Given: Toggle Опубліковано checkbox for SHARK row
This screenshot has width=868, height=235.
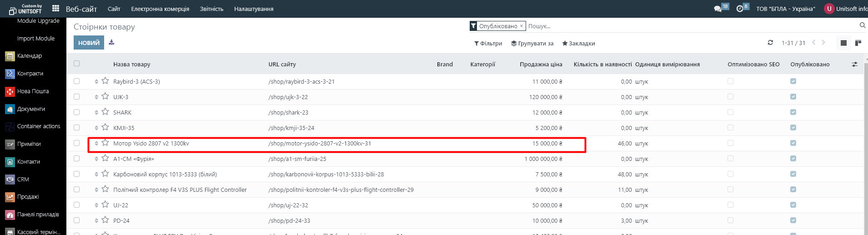Looking at the screenshot, I should point(793,112).
